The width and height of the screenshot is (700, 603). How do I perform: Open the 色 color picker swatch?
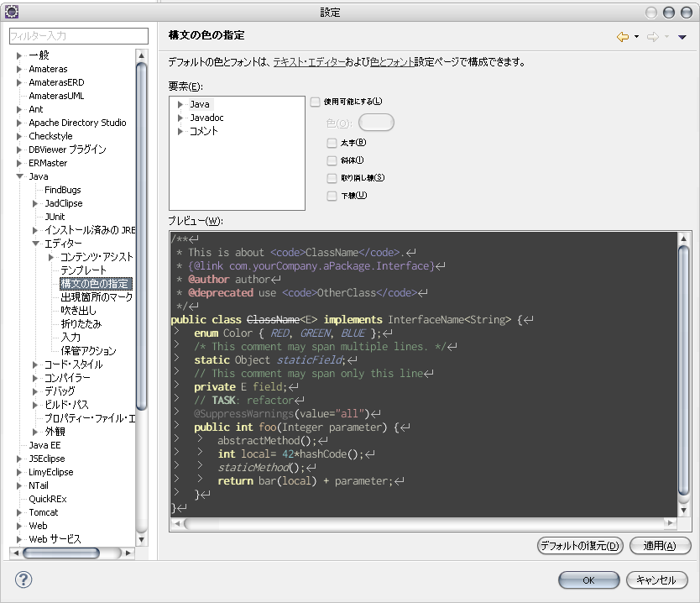376,122
